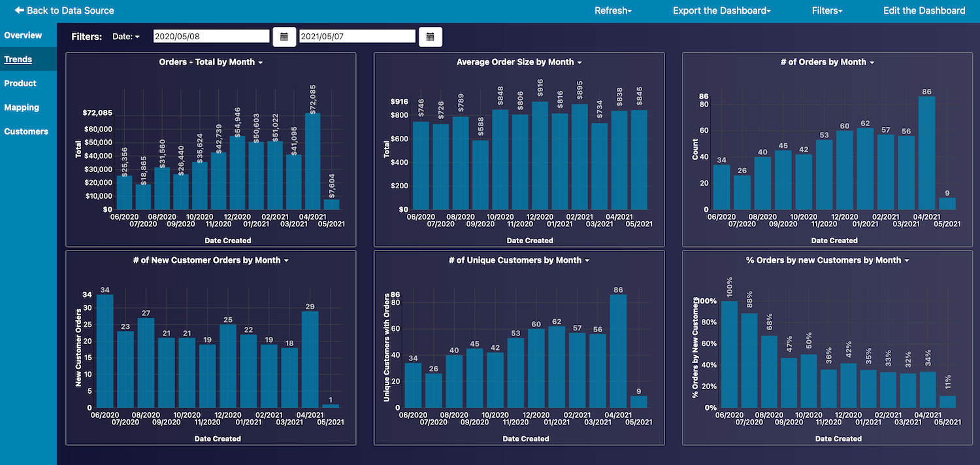Open the Refresh dropdown menu
The height and width of the screenshot is (465, 980).
(612, 10)
